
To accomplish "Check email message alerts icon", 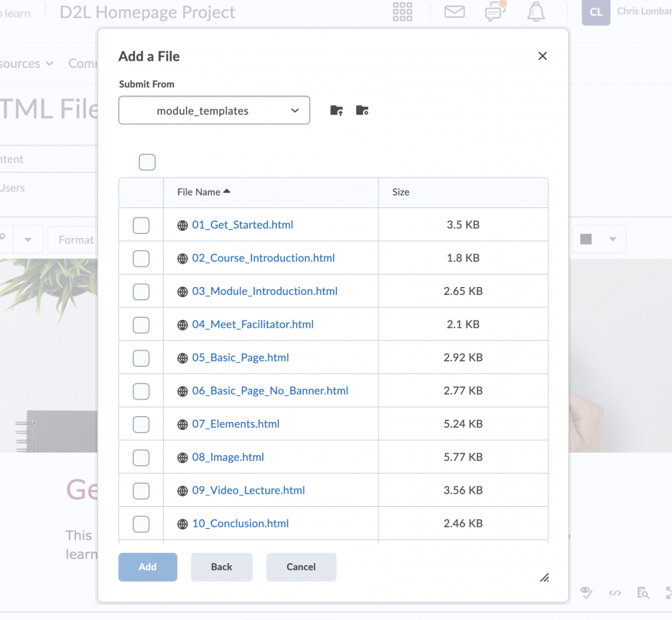I will point(454,12).
